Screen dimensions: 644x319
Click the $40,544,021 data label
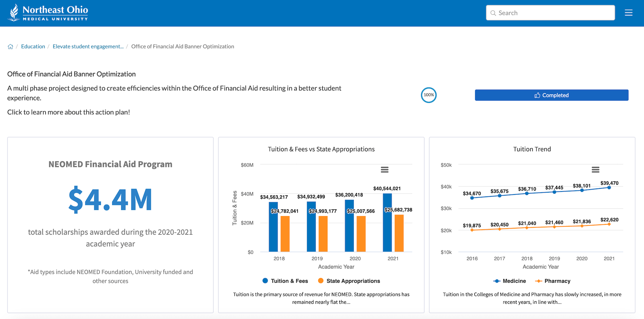[387, 188]
